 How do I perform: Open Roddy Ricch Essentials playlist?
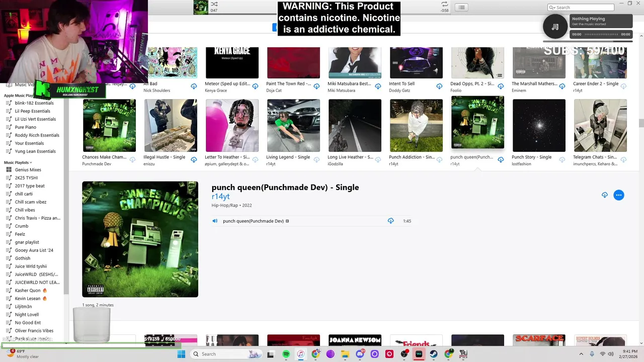pos(37,135)
